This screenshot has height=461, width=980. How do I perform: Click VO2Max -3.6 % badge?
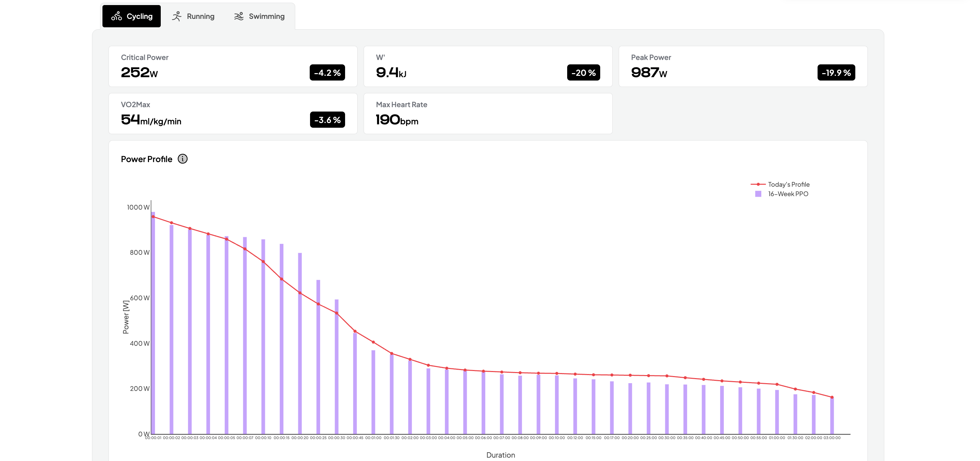tap(327, 120)
